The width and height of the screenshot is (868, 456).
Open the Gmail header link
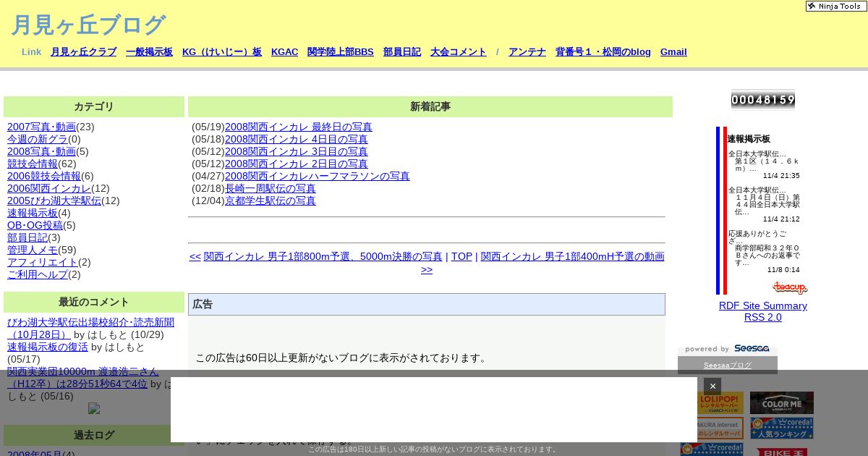(673, 52)
